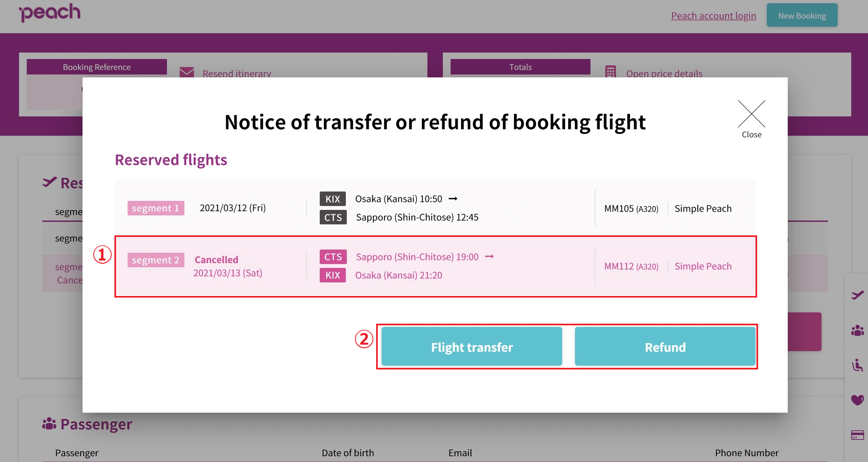Click the Flight transfer button
Image resolution: width=868 pixels, height=462 pixels.
pyautogui.click(x=472, y=346)
